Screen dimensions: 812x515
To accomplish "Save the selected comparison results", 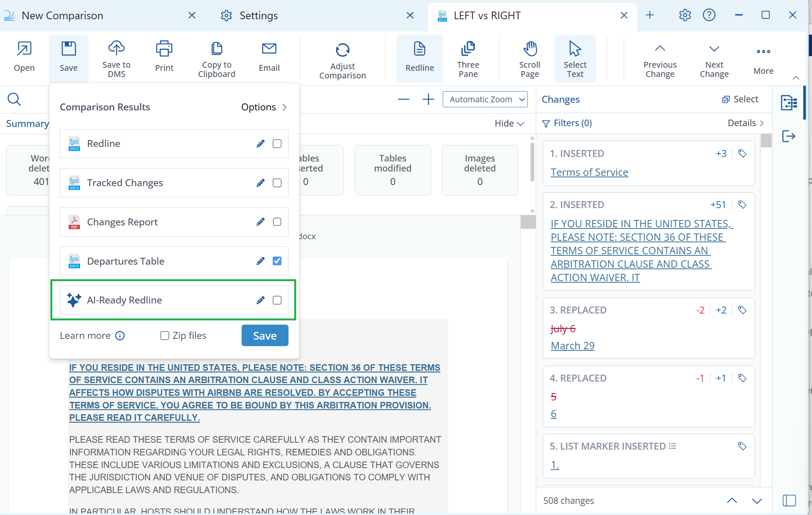I will (265, 335).
